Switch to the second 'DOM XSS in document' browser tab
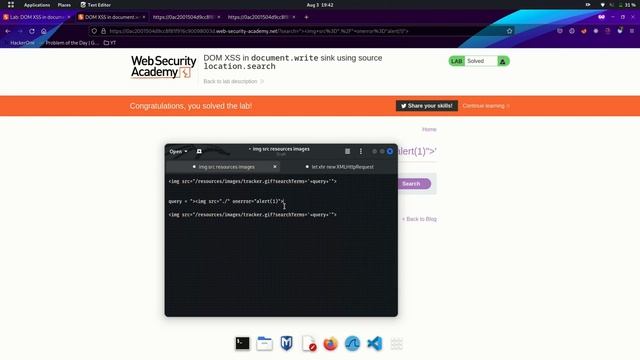Viewport: 640px width, 360px height. tap(111, 17)
